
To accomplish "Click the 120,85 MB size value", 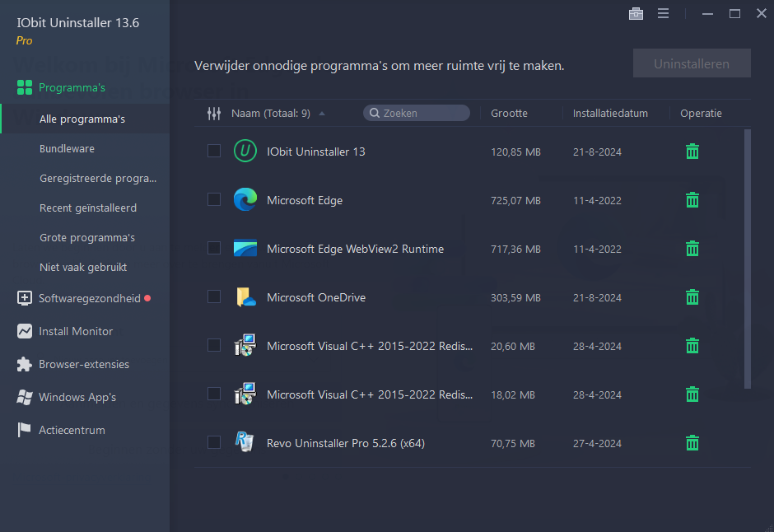I will coord(515,152).
